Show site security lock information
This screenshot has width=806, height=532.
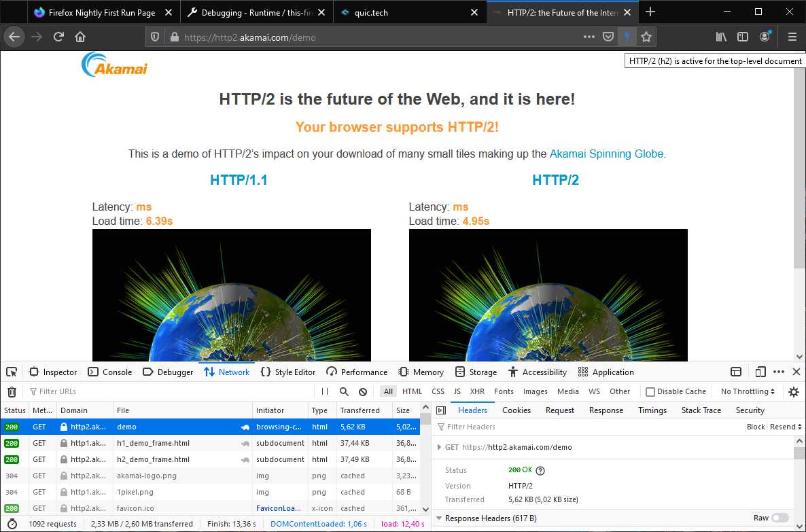point(174,37)
